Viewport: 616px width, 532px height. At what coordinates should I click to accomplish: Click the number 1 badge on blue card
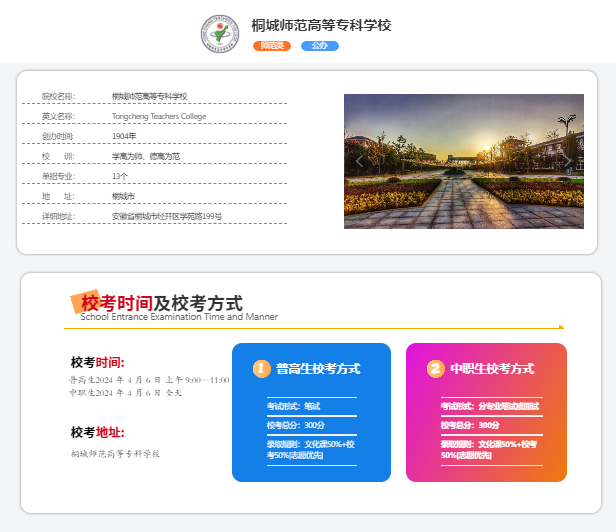point(262,369)
